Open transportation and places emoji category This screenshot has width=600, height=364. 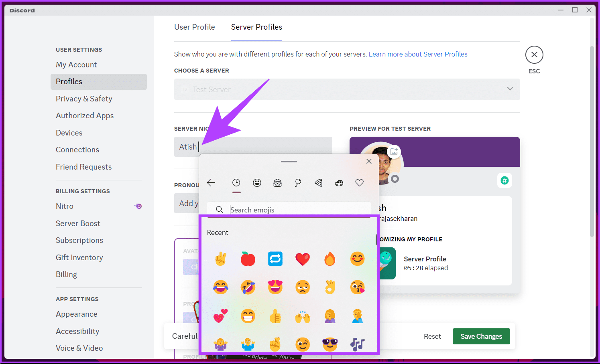coord(339,183)
